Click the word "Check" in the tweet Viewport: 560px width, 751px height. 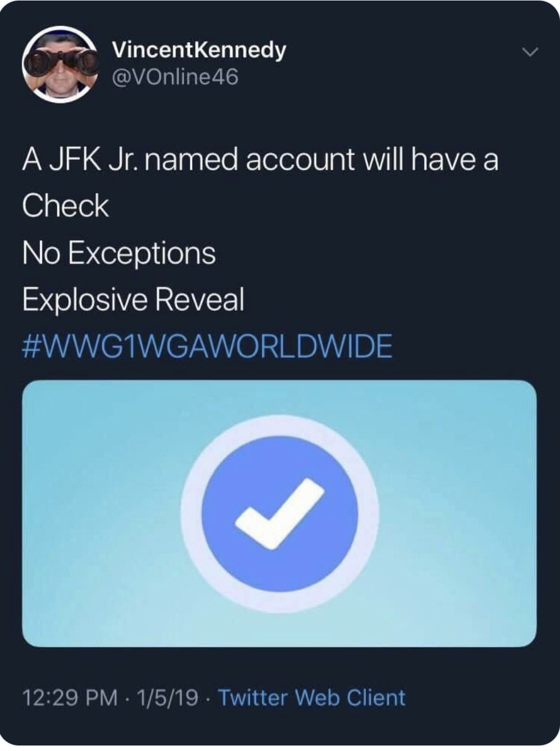click(x=66, y=206)
